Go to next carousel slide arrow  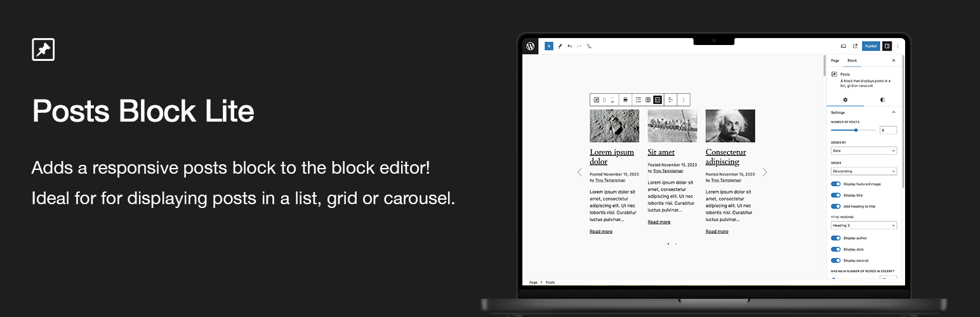[765, 172]
